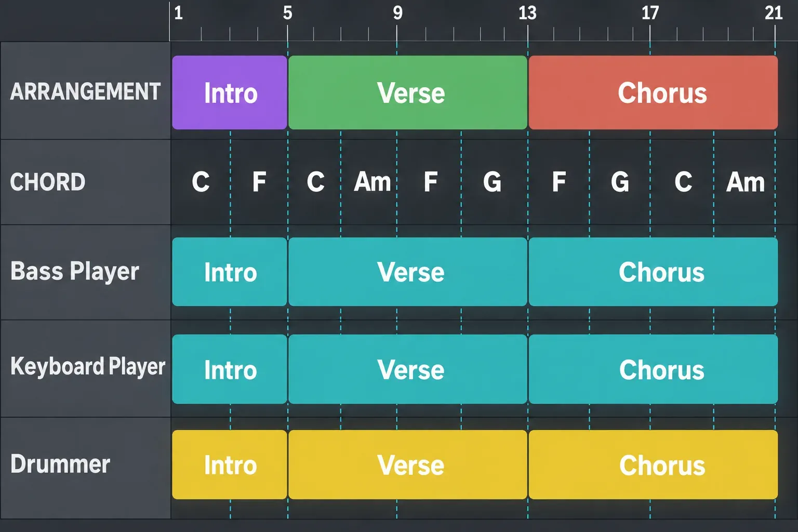Select bar 9 marker on the ruler
This screenshot has width=798, height=532.
(x=397, y=13)
